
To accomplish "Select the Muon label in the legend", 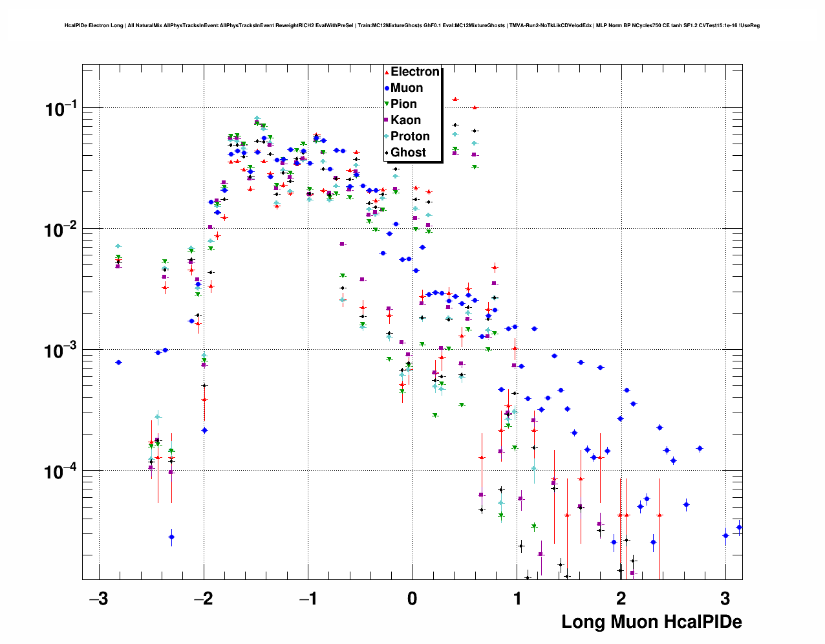I will click(407, 88).
